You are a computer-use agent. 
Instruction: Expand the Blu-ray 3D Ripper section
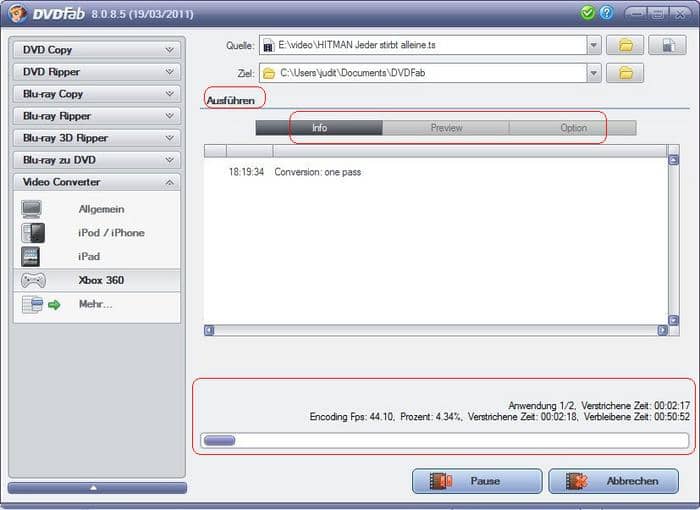pyautogui.click(x=97, y=138)
